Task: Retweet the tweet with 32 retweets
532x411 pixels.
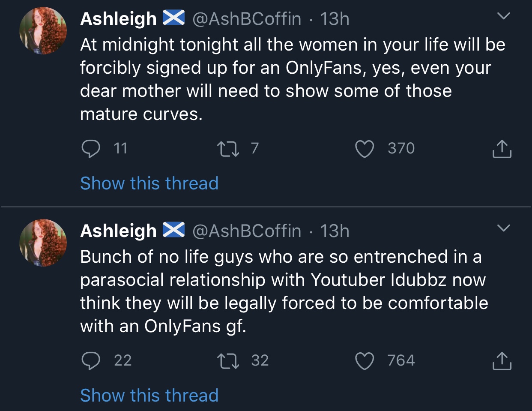Action: point(228,361)
